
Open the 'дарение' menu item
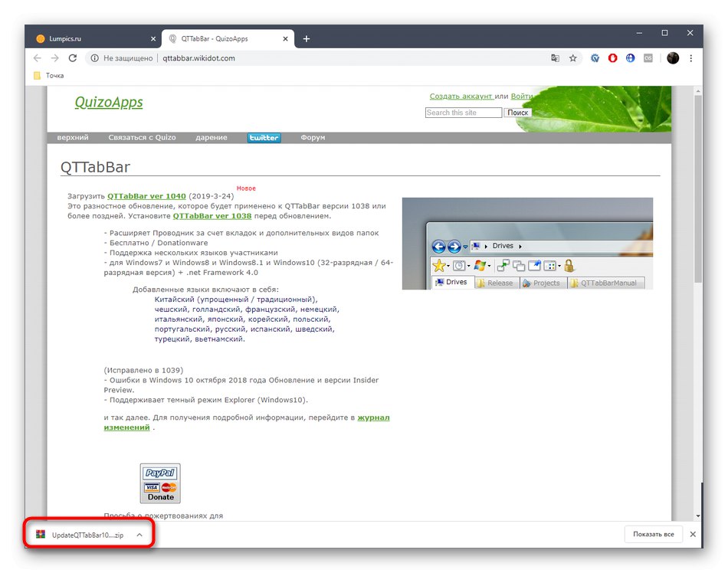point(212,137)
